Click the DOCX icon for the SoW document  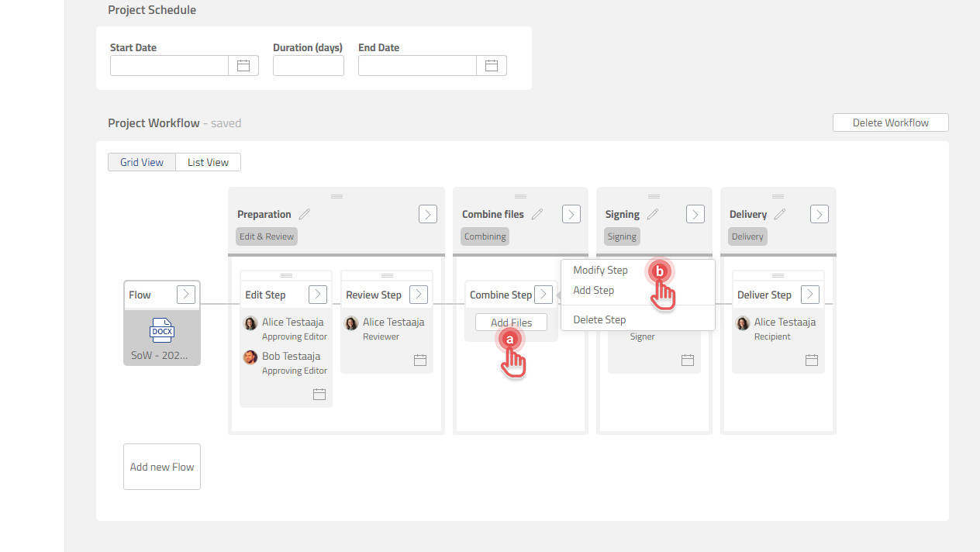[x=161, y=329]
